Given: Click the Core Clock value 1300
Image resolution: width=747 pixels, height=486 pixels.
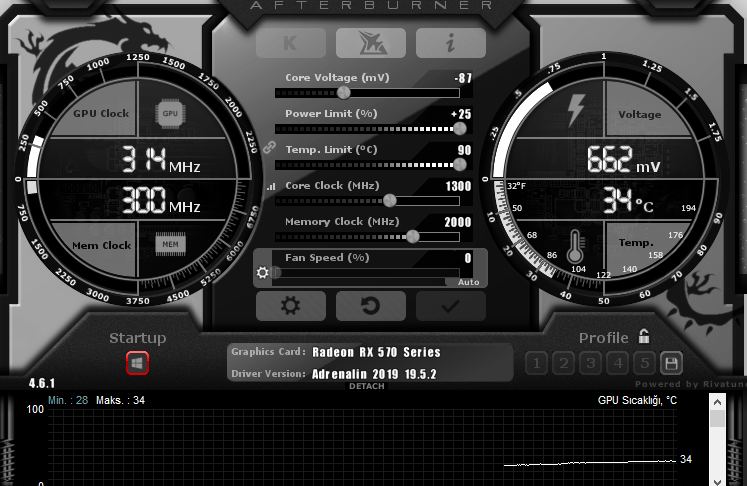Looking at the screenshot, I should (458, 186).
